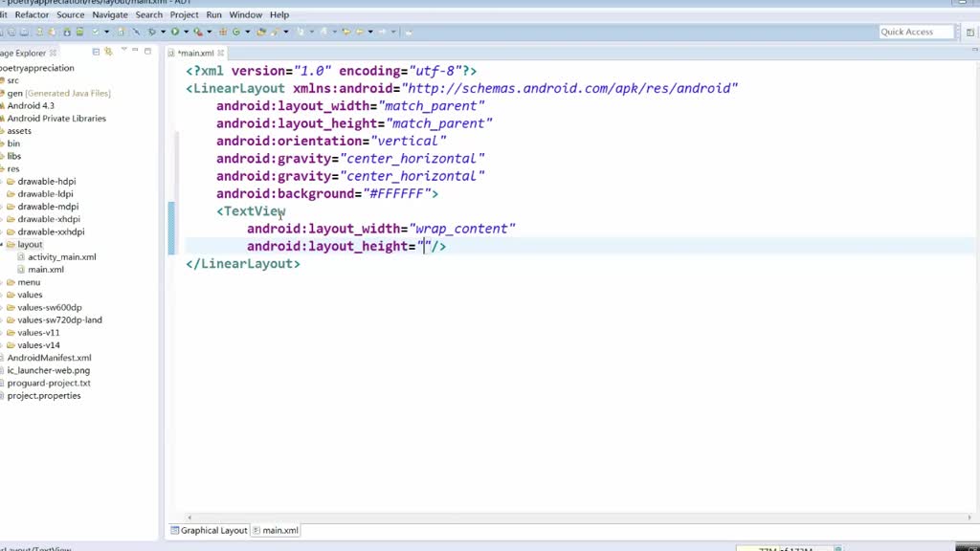Close the main.xml editor tab

pyautogui.click(x=221, y=54)
